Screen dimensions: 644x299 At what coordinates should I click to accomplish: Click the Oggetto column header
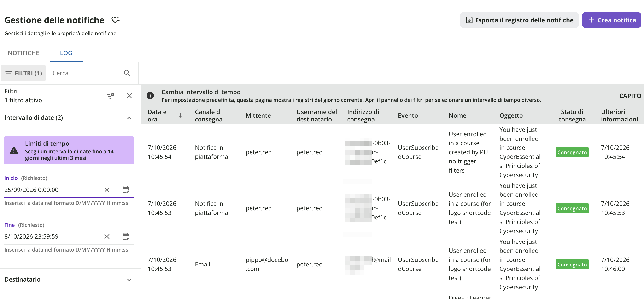pyautogui.click(x=511, y=115)
